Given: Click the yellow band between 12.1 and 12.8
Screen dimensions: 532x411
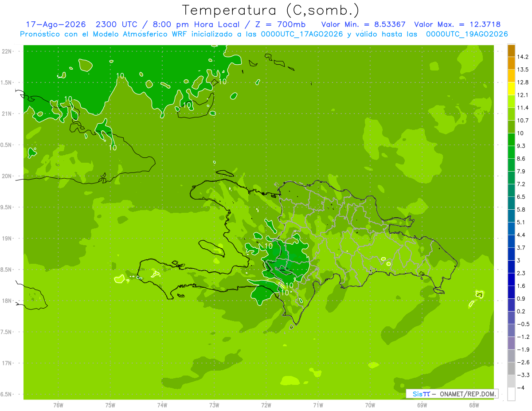Looking at the screenshot, I should (x=511, y=89).
